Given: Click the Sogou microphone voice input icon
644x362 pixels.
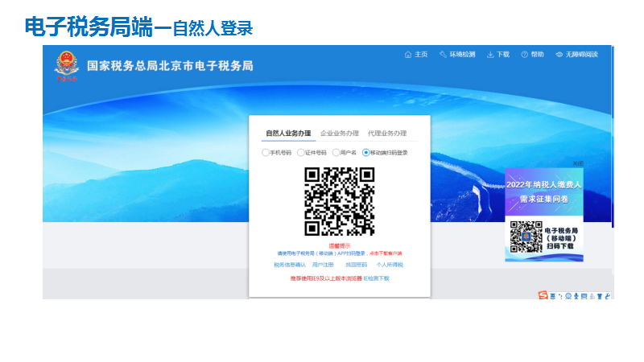Looking at the screenshot, I should tap(576, 296).
